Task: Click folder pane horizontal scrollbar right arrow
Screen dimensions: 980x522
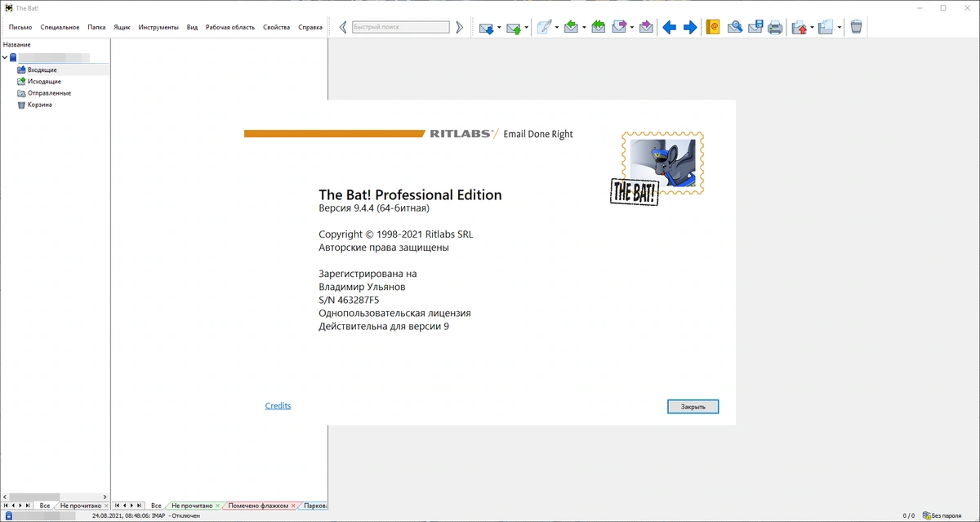Action: tap(105, 497)
